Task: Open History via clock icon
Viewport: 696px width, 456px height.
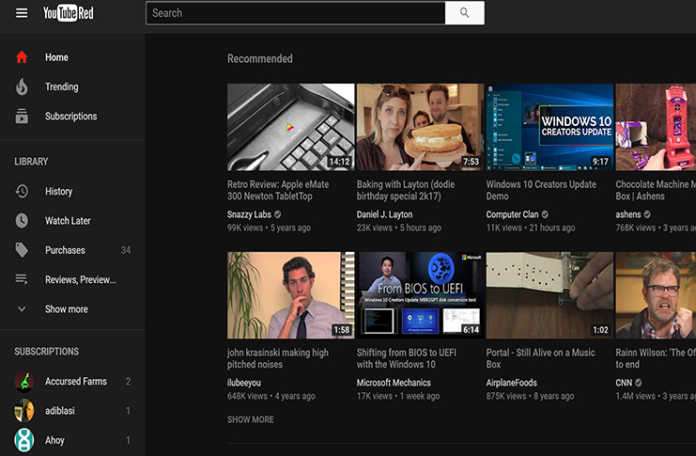Action: pos(22,191)
